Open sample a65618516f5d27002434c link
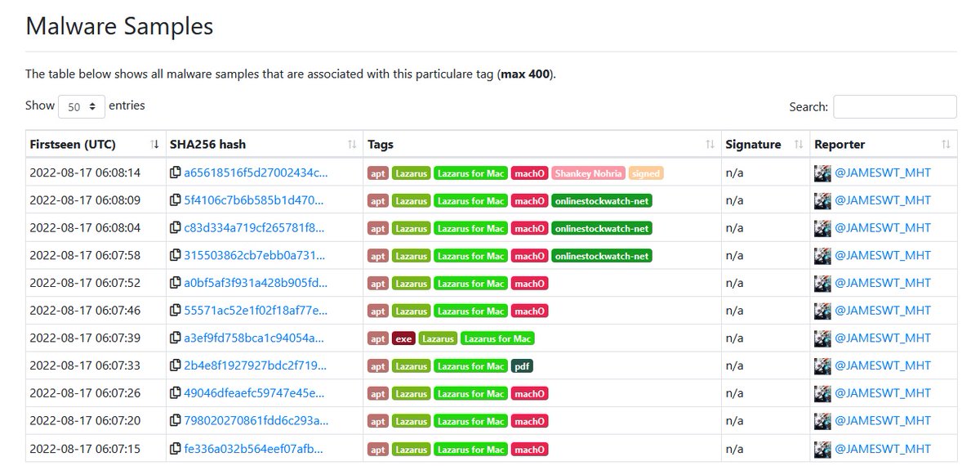Screen dimensions: 980x466 point(256,173)
